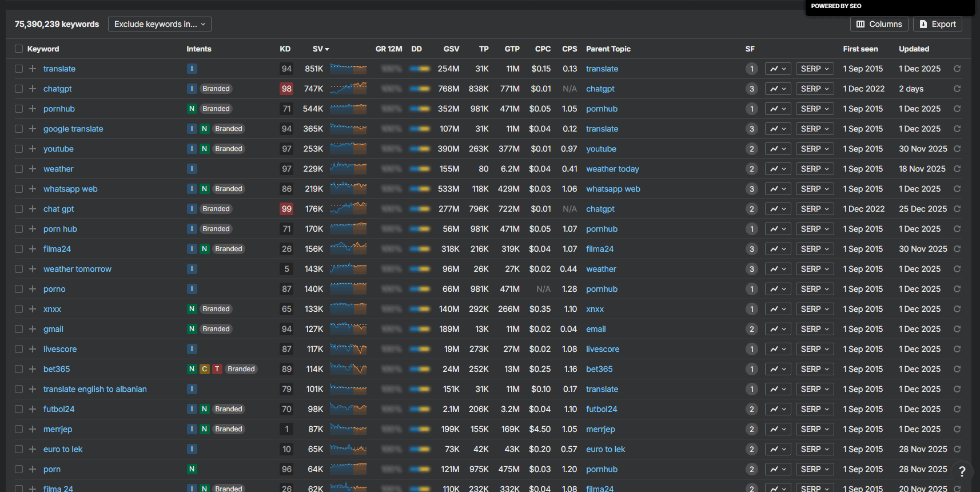980x492 pixels.
Task: Click the Parent Topic column header
Action: [608, 49]
